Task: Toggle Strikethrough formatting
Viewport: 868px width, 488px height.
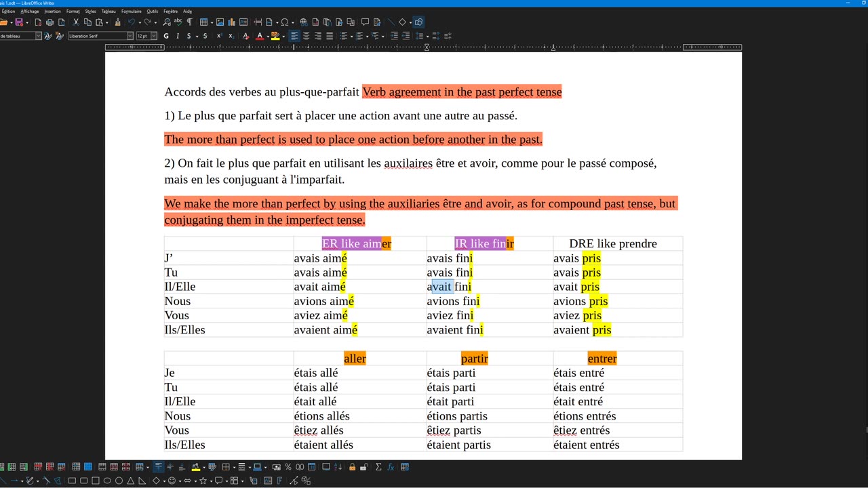Action: click(205, 36)
